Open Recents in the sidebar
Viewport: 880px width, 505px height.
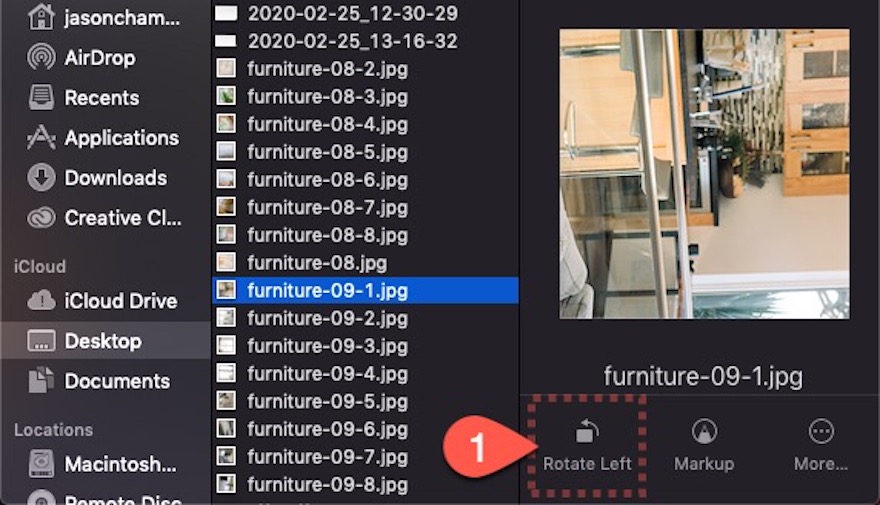84,98
